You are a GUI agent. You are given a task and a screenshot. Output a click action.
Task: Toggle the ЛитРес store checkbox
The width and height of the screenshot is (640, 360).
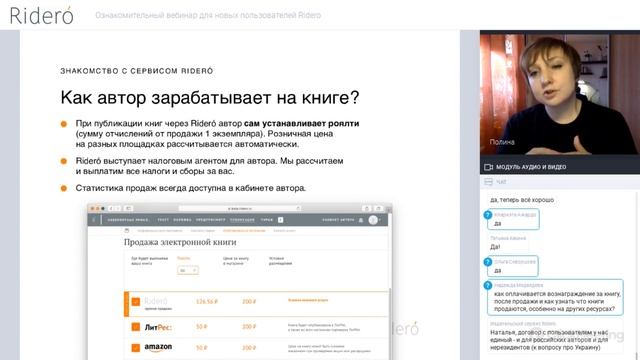[136, 327]
